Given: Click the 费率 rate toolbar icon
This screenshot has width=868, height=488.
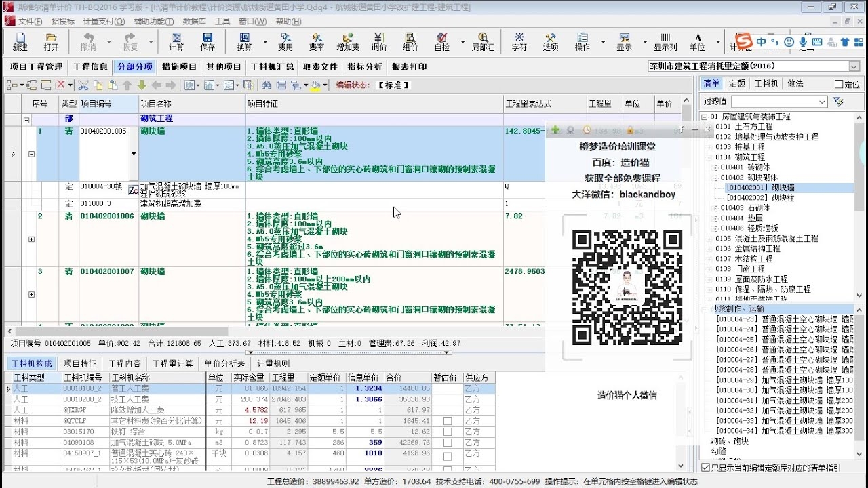Looking at the screenshot, I should (x=317, y=42).
